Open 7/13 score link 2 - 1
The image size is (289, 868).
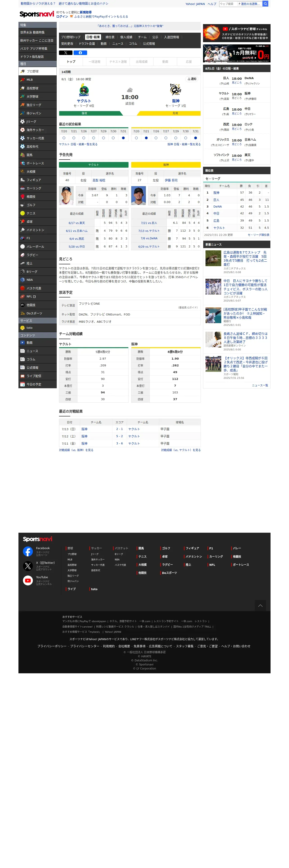pyautogui.click(x=120, y=429)
